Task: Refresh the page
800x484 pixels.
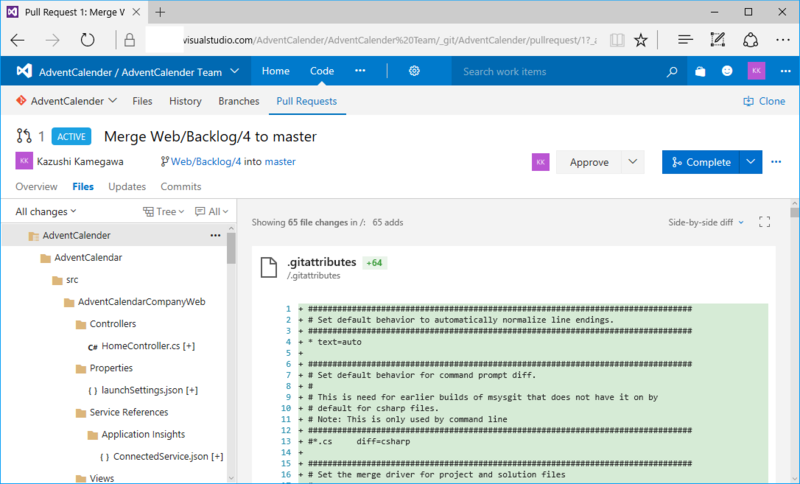Action: click(87, 40)
